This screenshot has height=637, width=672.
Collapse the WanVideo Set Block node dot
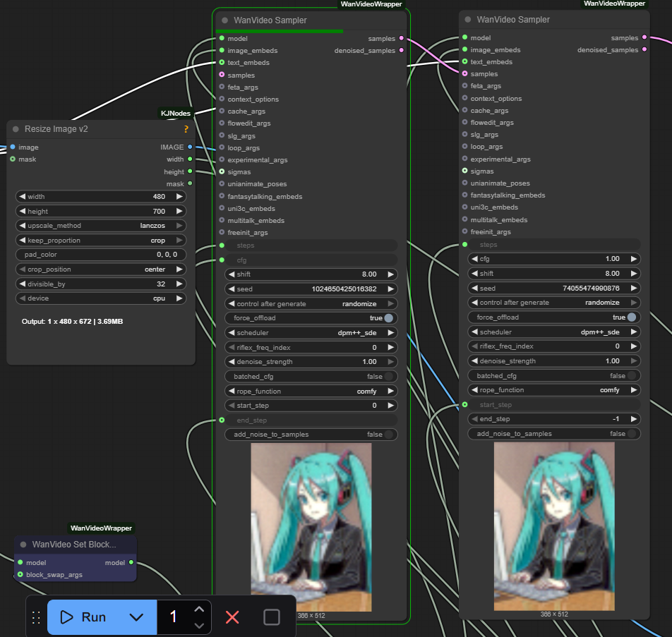23,545
